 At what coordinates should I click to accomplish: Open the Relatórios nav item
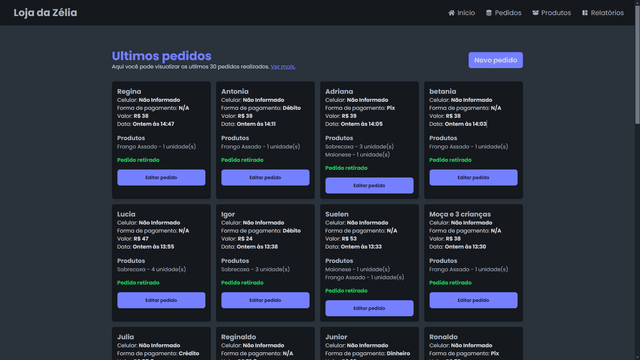pos(603,13)
